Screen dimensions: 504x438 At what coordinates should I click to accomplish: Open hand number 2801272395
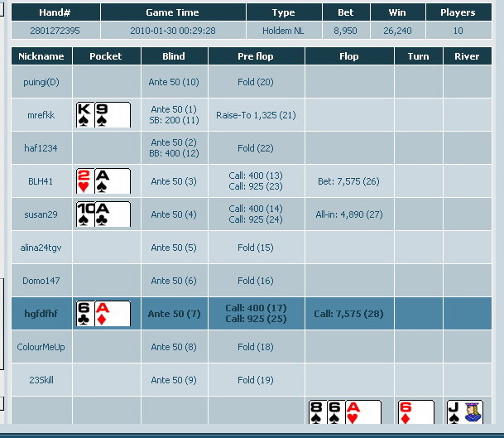pyautogui.click(x=55, y=31)
